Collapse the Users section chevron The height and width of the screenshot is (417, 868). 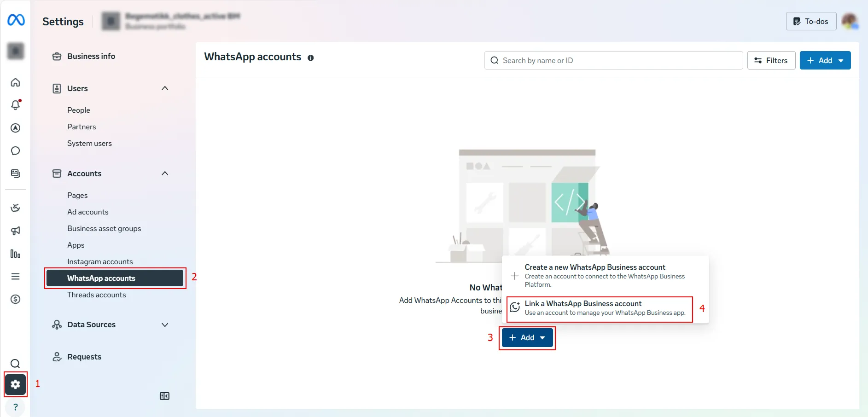pos(165,88)
